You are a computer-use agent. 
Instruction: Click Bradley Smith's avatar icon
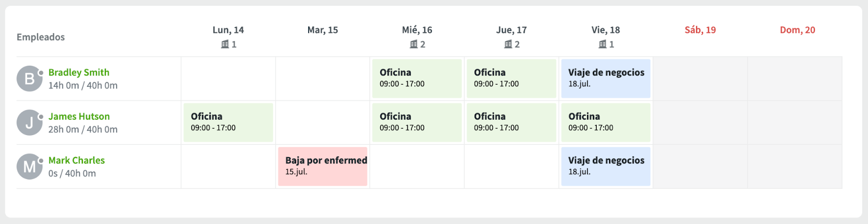[29, 79]
